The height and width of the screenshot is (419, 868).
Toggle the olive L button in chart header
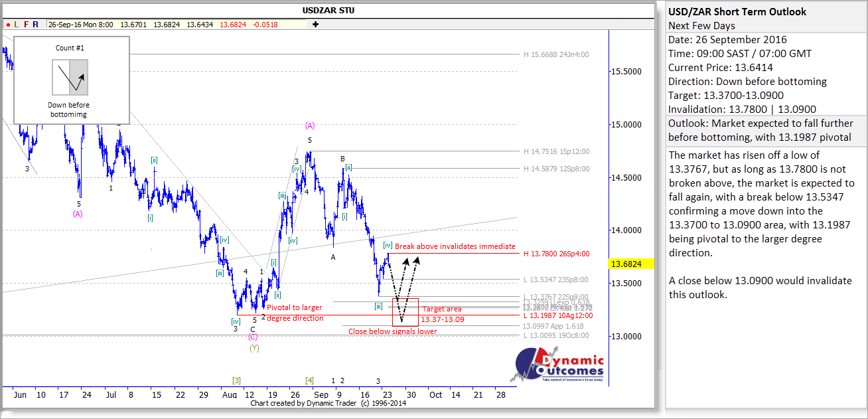(x=17, y=25)
